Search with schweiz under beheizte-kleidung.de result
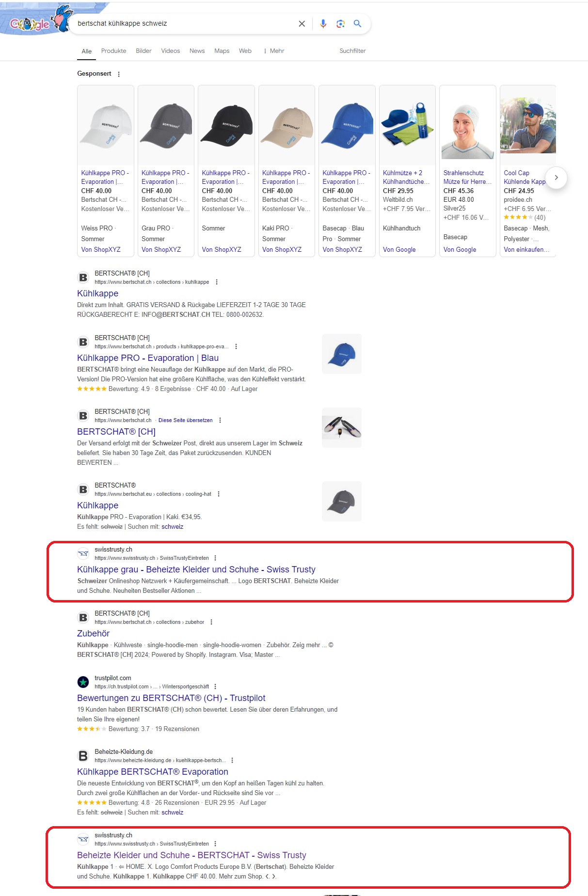 coord(172,813)
